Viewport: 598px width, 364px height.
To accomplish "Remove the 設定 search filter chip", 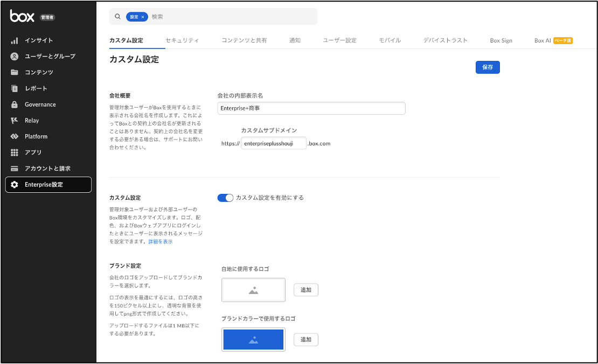I will coord(143,17).
